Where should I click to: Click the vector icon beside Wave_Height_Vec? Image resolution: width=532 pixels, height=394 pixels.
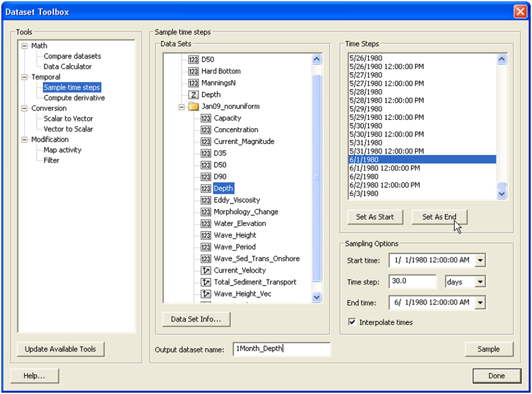click(x=205, y=294)
